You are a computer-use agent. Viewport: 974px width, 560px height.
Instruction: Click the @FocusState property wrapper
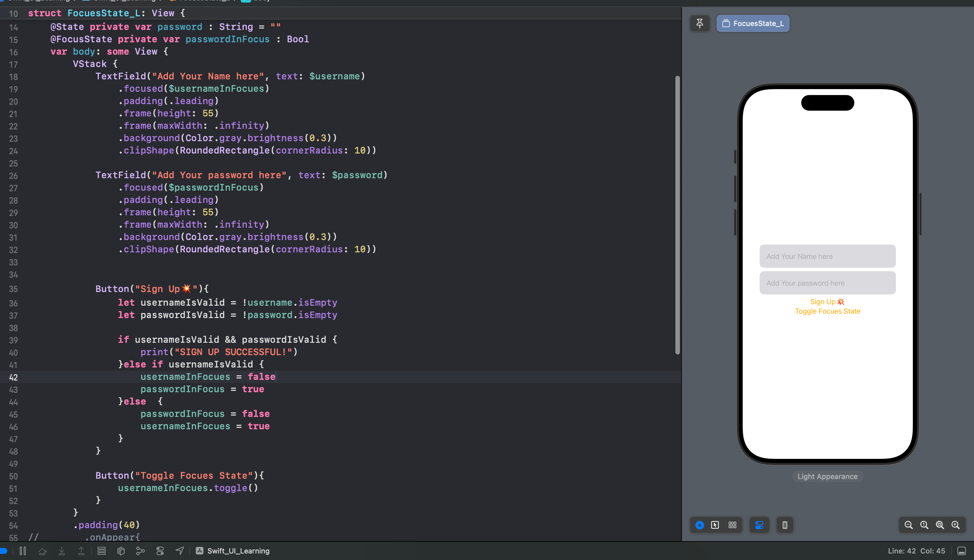click(81, 39)
